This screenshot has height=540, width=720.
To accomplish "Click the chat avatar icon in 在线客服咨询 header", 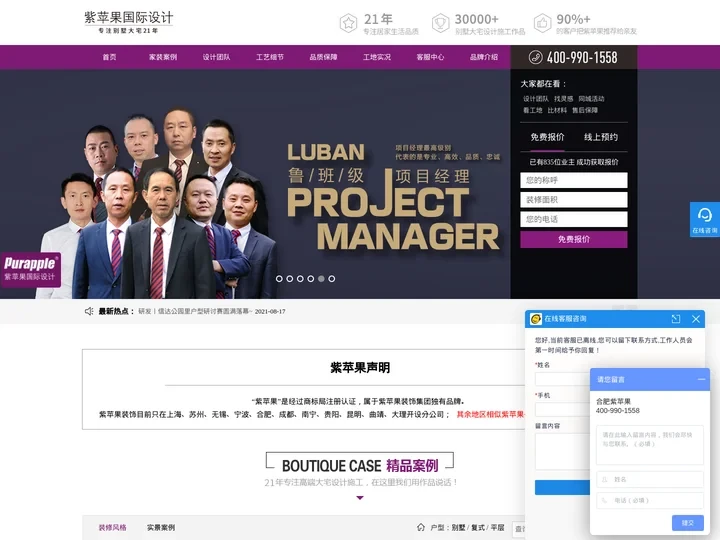I will 535,319.
